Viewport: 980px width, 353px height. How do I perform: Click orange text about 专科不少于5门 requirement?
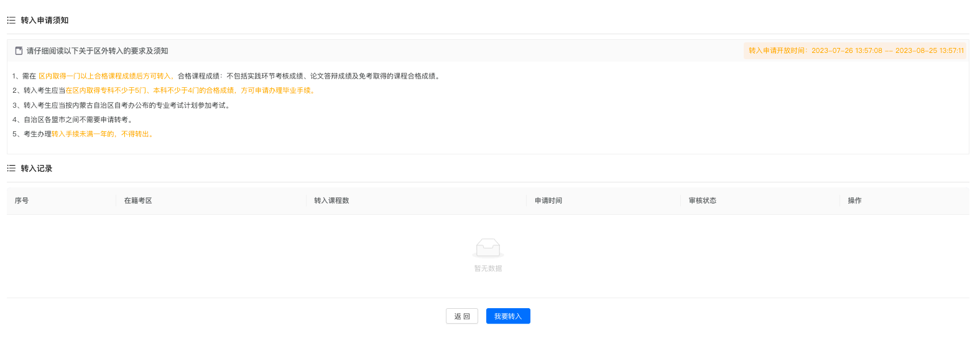190,90
